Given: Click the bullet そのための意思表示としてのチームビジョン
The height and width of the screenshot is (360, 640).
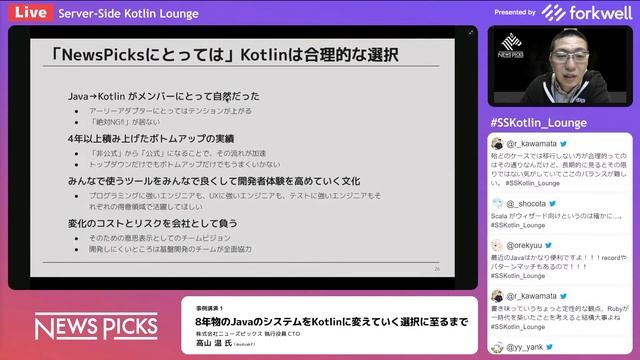Looking at the screenshot, I should tap(160, 238).
